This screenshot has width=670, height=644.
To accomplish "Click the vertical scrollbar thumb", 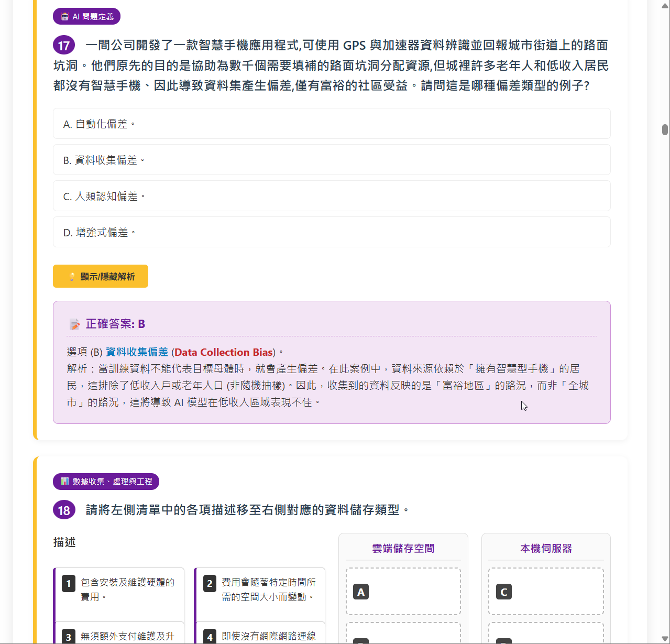I will click(x=665, y=129).
